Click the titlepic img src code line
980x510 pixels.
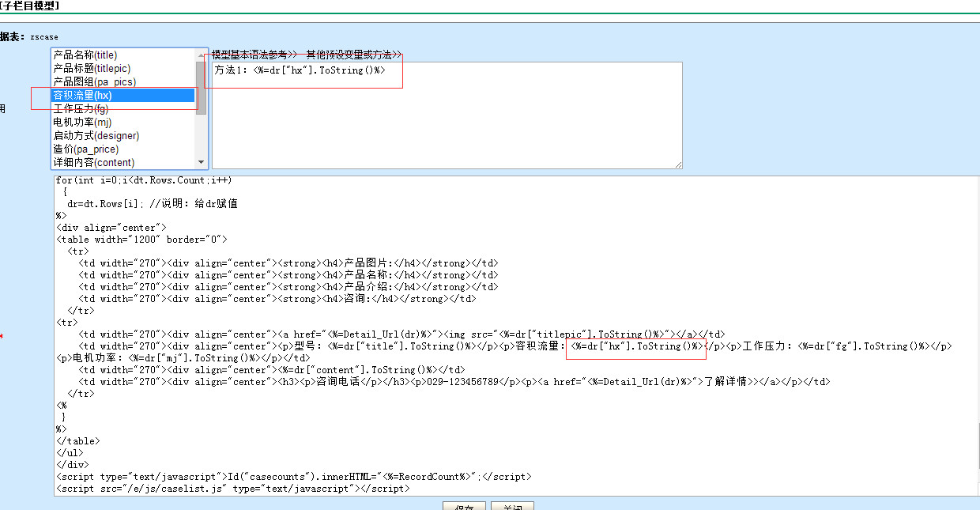click(x=401, y=334)
